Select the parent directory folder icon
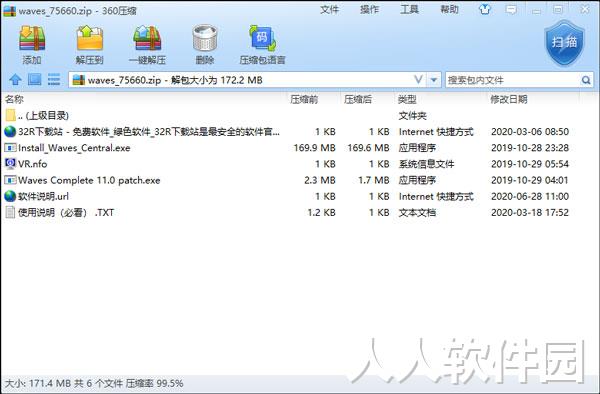The height and width of the screenshot is (394, 600). coord(11,115)
